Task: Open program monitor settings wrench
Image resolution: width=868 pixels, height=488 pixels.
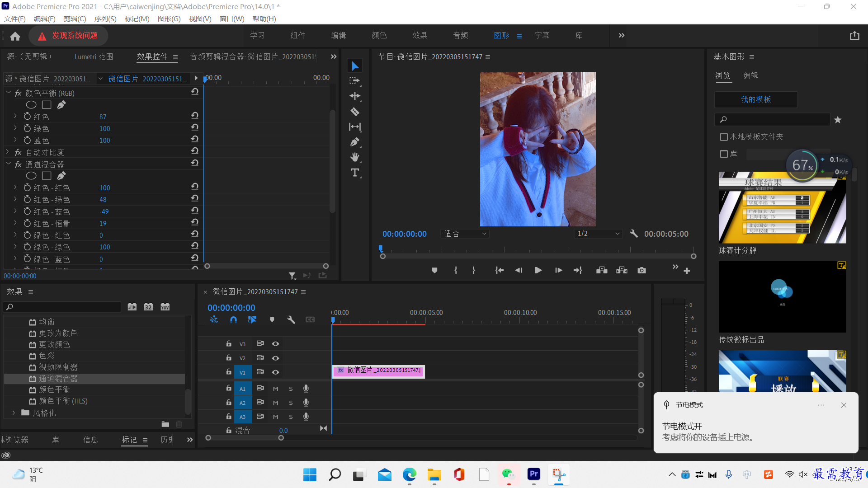Action: (634, 234)
